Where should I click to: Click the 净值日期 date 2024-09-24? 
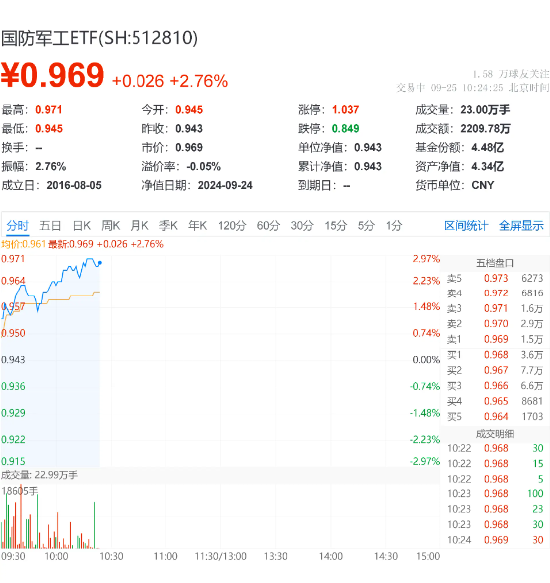[x=225, y=185]
